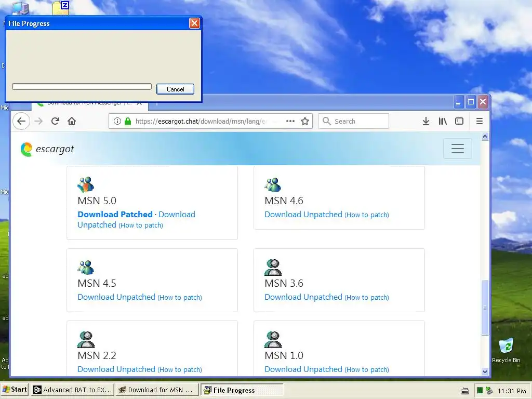Viewport: 532px width, 399px height.
Task: Open the Firefox Library icon
Action: tap(443, 121)
